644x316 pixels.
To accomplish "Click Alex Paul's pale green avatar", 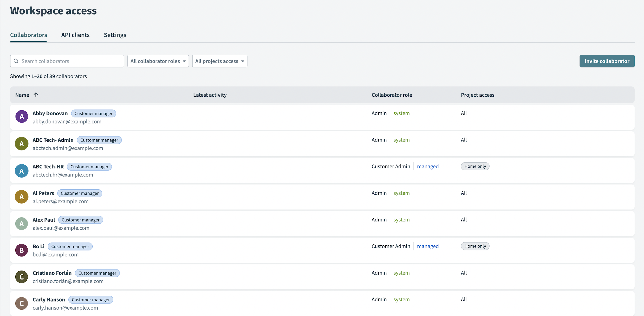I will click(x=22, y=224).
